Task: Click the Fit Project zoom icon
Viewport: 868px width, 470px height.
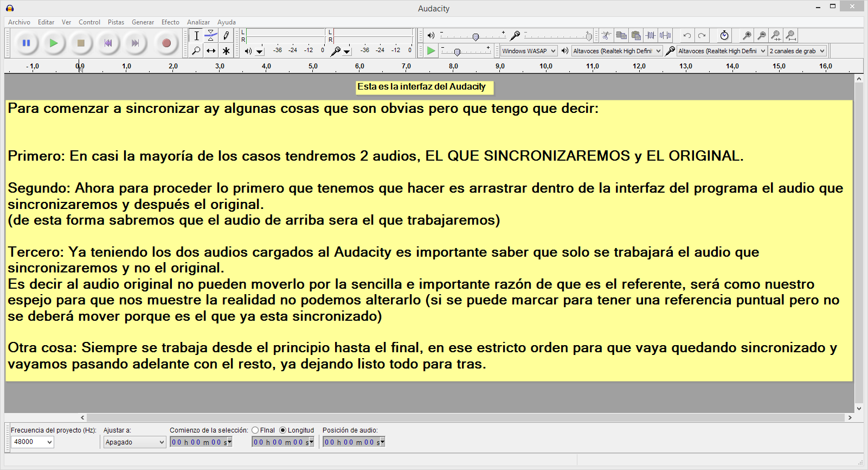Action: coord(790,35)
